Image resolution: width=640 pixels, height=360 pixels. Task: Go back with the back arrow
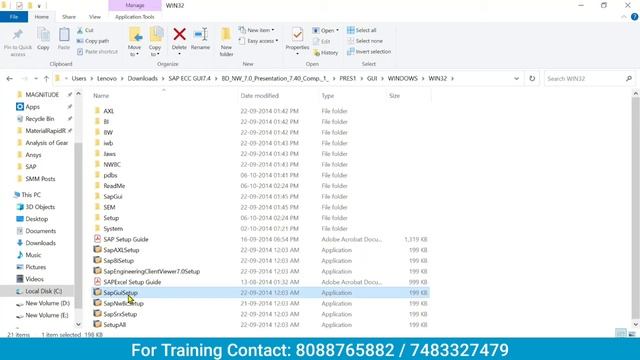tap(10, 78)
